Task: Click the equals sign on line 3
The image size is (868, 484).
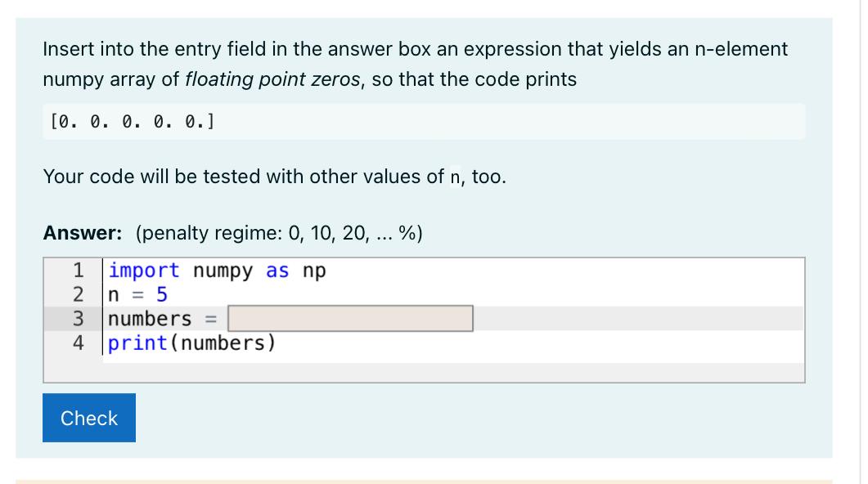Action: [x=211, y=319]
